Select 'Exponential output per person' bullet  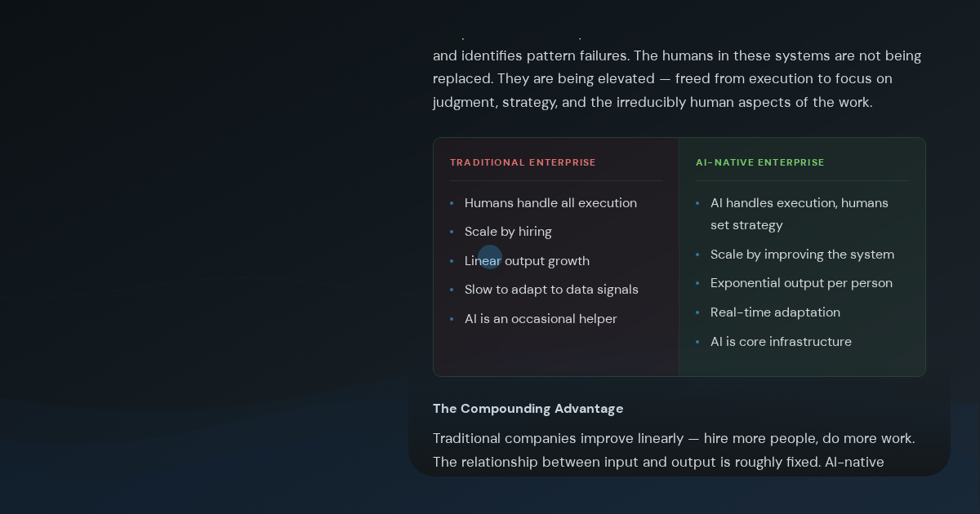(801, 283)
